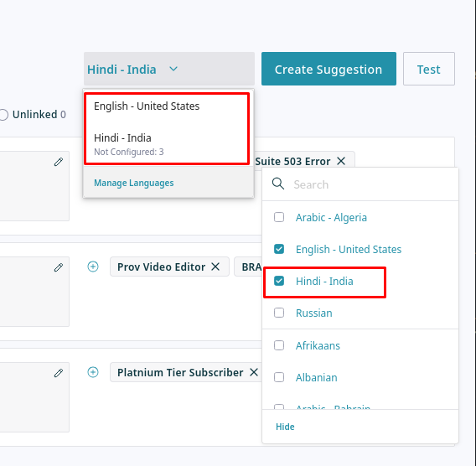Select the Unlinked radio button
Screen dimensions: 476x466
pyautogui.click(x=3, y=115)
